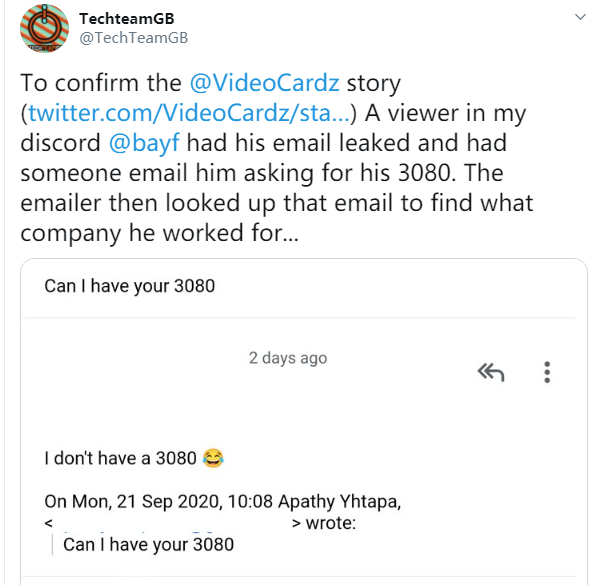This screenshot has height=585, width=595.
Task: Follow the twitter.com/VideoCardz/sta… link
Action: [189, 113]
